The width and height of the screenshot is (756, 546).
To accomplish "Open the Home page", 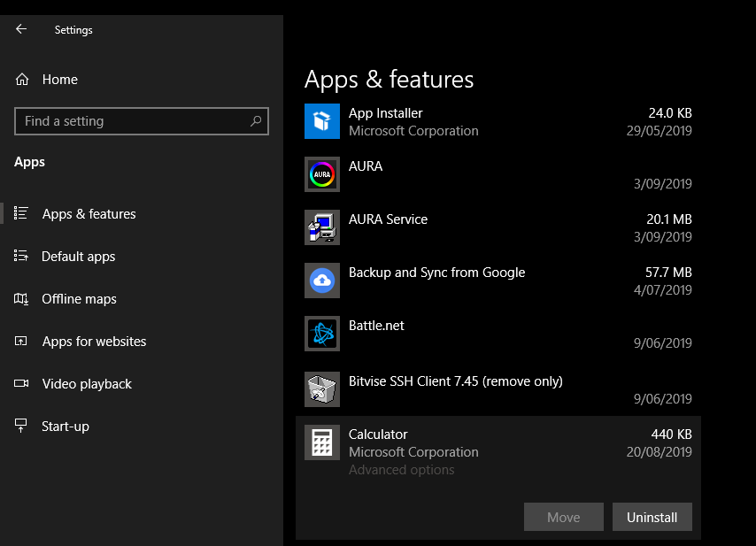I will 60,80.
